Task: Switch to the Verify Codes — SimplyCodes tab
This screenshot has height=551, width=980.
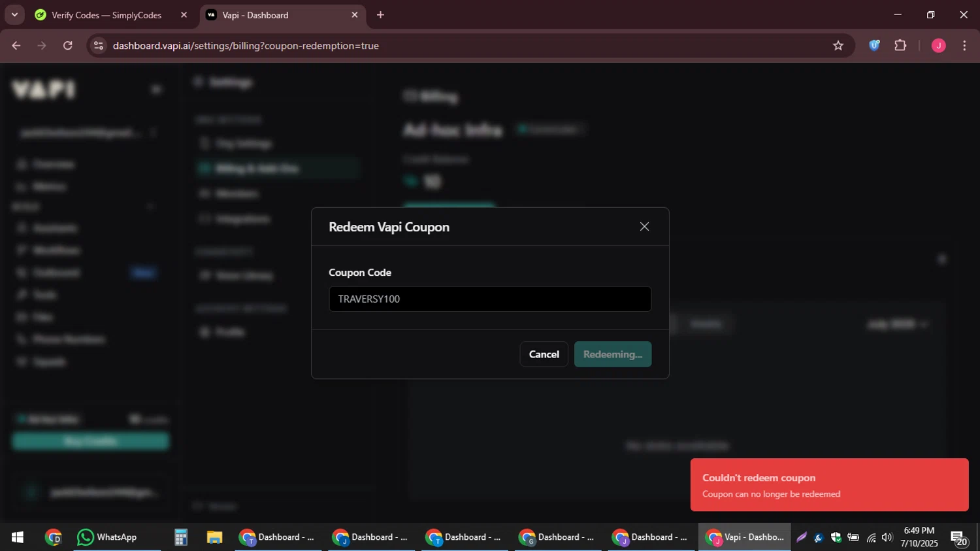Action: click(106, 15)
